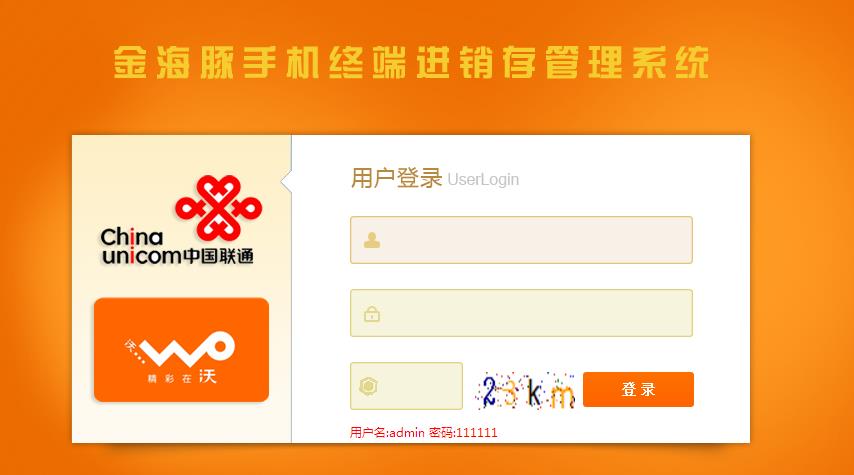Refresh the 23km captcha image
The height and width of the screenshot is (475, 854).
[526, 390]
